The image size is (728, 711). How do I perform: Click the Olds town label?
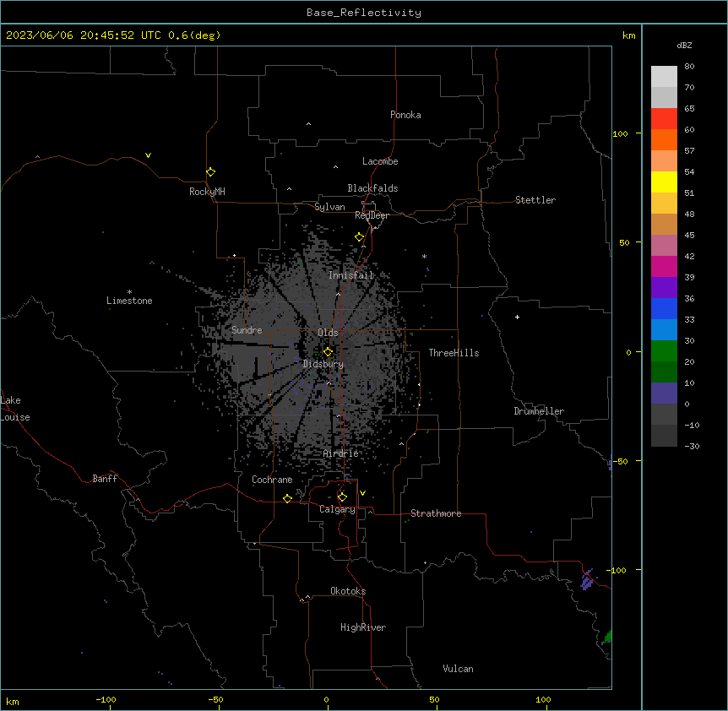click(328, 333)
